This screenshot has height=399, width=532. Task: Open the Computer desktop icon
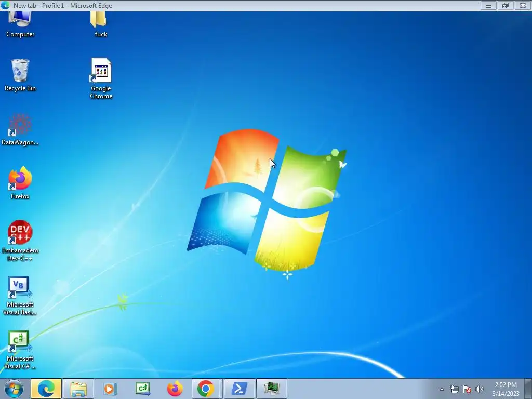point(20,24)
